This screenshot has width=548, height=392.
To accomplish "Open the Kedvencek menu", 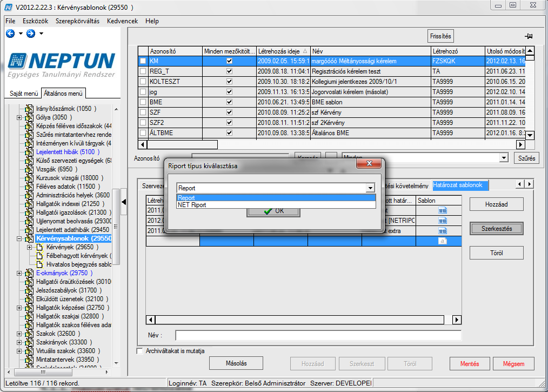I will click(122, 21).
